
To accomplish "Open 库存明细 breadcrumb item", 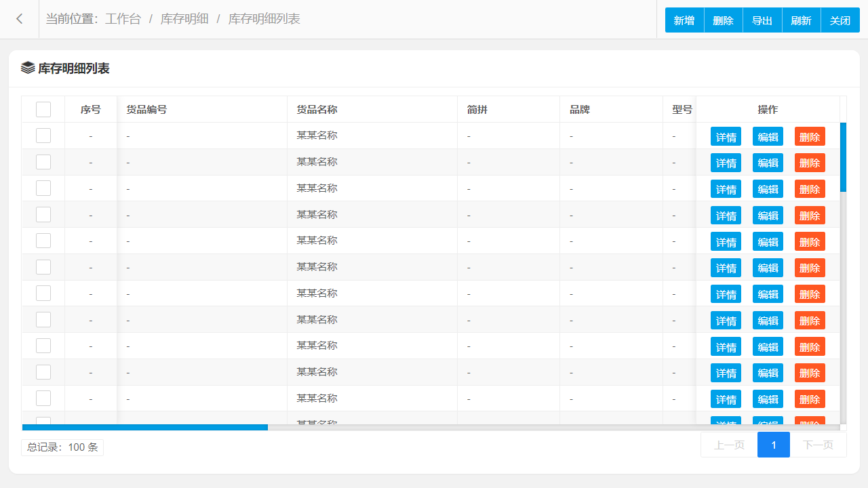I will tap(184, 19).
